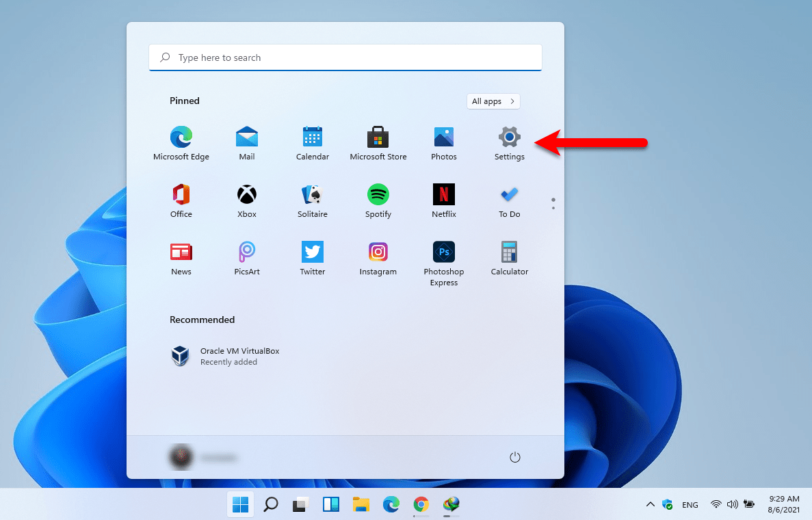Launch Instagram
This screenshot has width=812, height=520.
click(x=378, y=259)
